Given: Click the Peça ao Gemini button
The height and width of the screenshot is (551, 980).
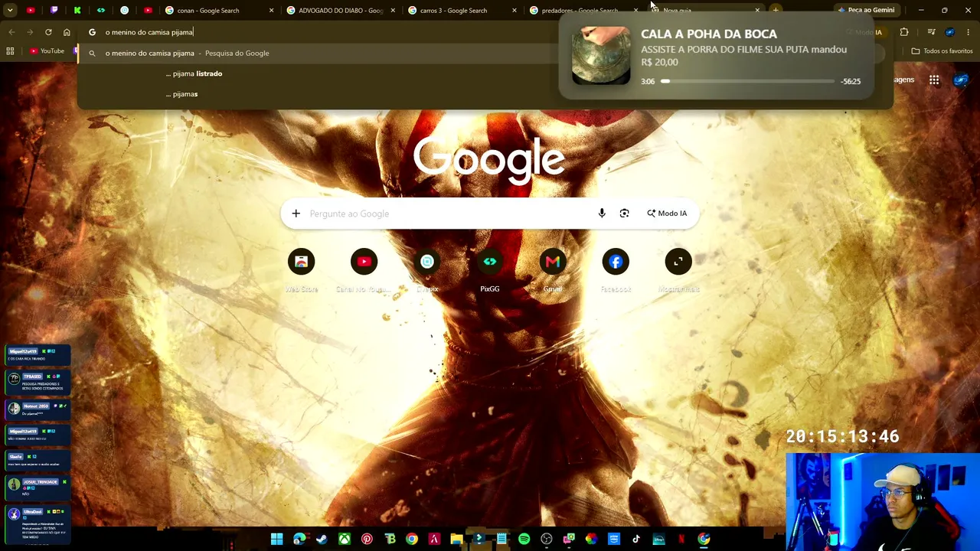Looking at the screenshot, I should [866, 10].
